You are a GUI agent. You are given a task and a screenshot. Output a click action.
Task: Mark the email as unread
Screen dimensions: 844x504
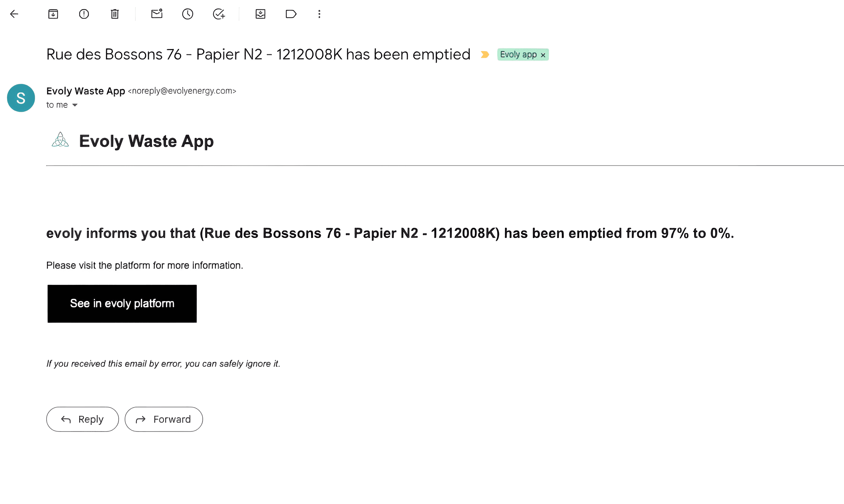(x=157, y=14)
